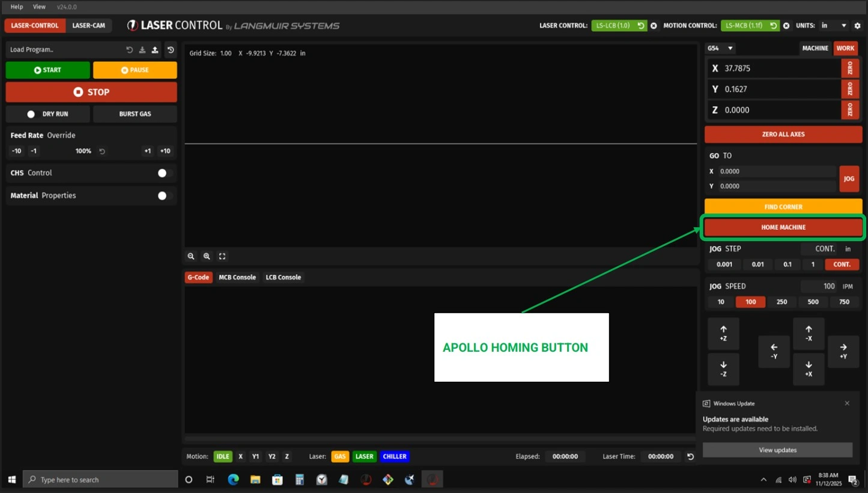This screenshot has height=493, width=868.
Task: Click the fit-to-screen icon in the viewer
Action: (222, 256)
